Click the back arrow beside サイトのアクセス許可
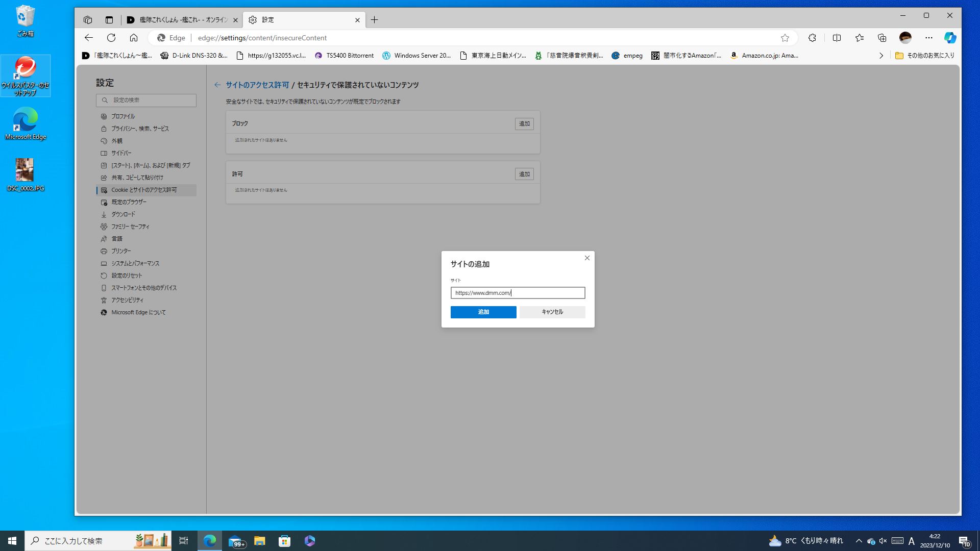The image size is (980, 551). tap(217, 85)
